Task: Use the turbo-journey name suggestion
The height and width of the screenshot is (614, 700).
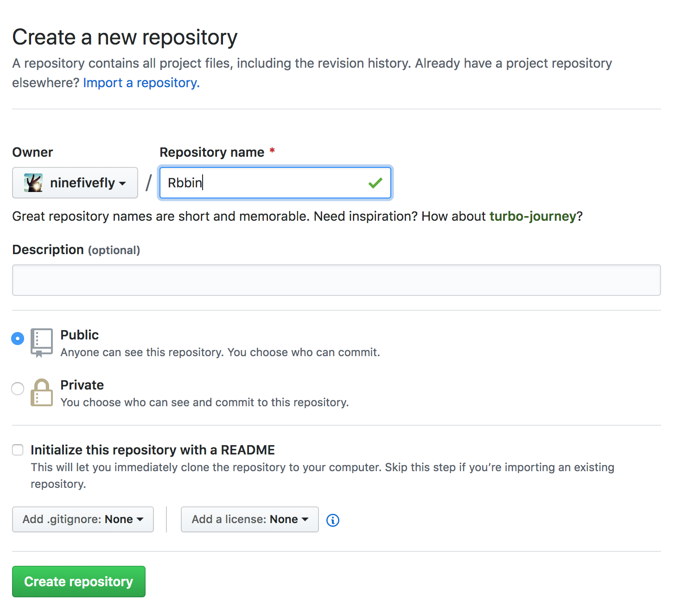Action: pos(532,216)
